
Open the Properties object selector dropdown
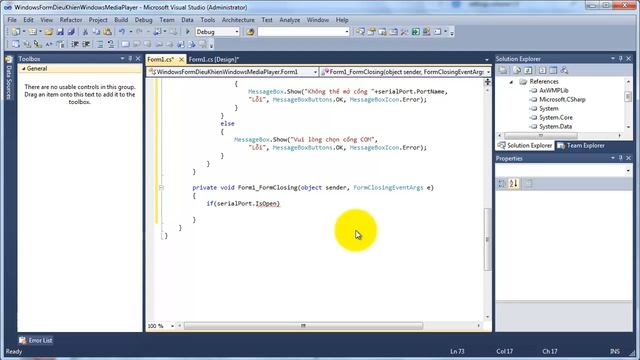tap(628, 171)
